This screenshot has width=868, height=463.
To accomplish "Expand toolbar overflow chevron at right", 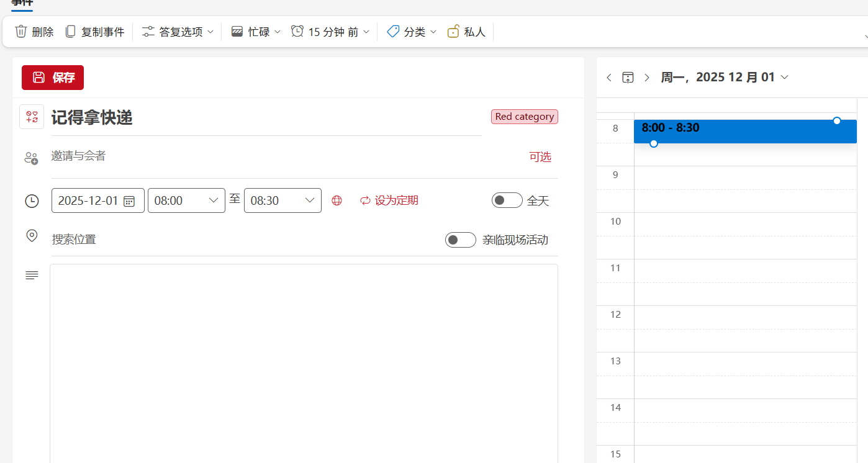I will pos(866,36).
